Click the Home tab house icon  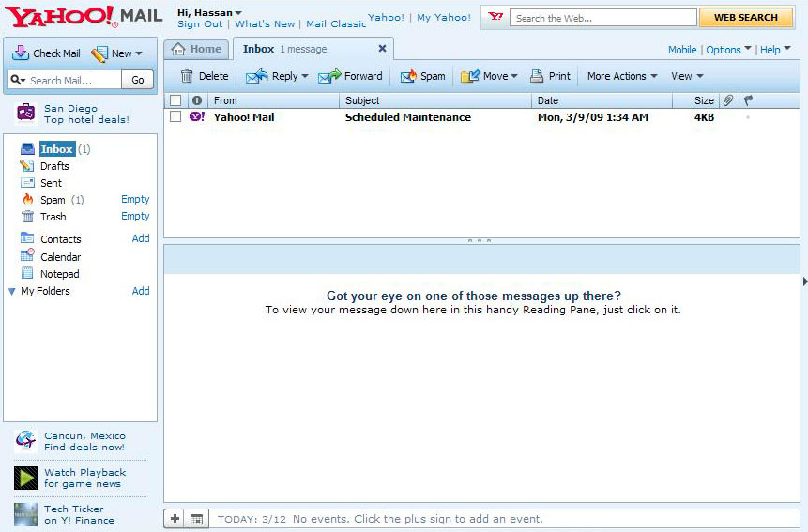(x=178, y=49)
